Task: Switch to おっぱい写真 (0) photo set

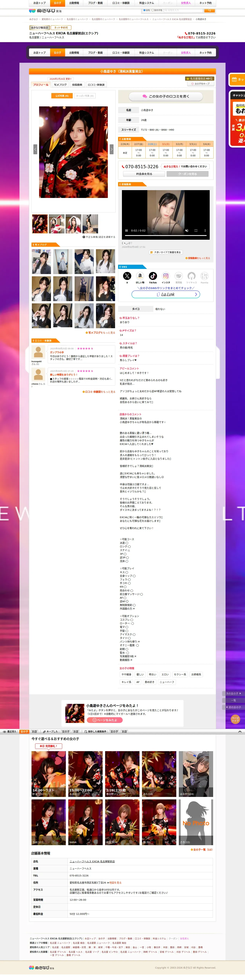Action: (85, 96)
